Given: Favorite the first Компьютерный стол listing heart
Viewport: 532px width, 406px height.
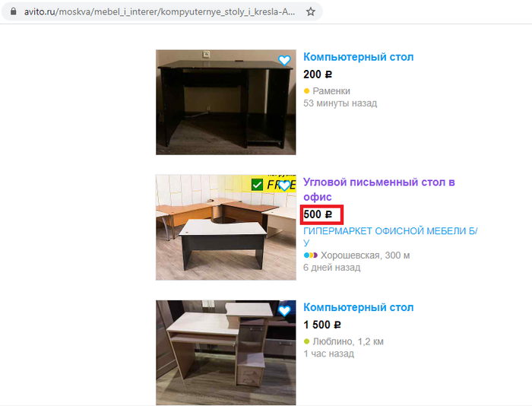Looking at the screenshot, I should click(284, 60).
